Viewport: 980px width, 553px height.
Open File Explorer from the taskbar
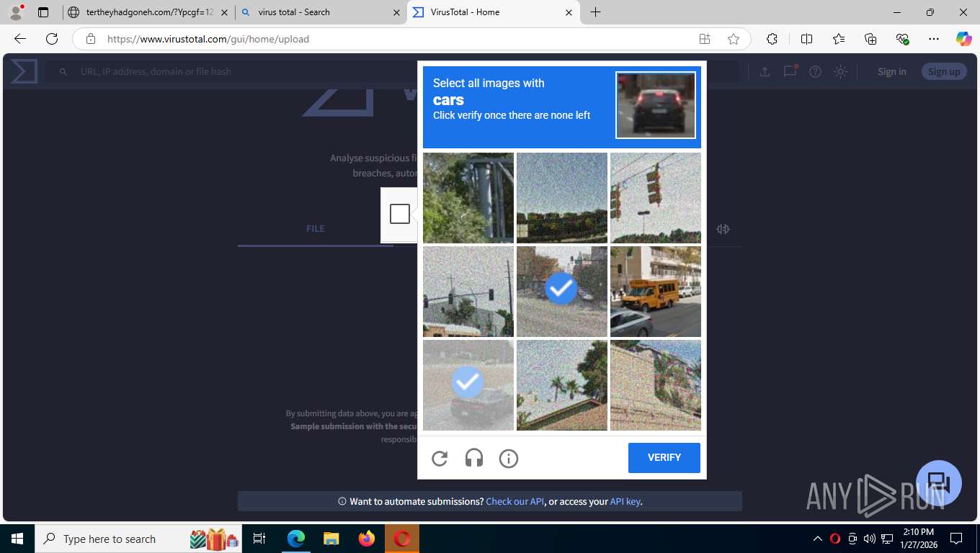[331, 539]
